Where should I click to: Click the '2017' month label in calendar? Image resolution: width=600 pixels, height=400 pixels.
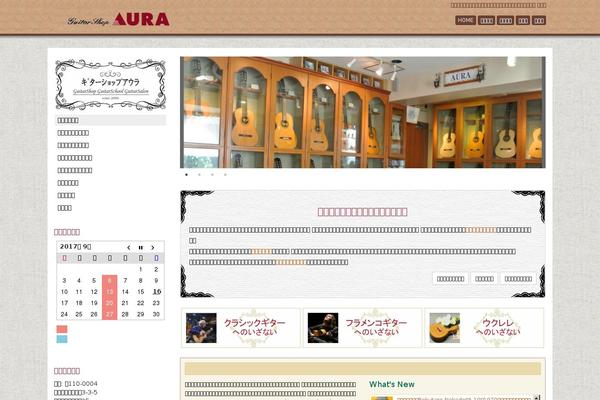click(75, 247)
